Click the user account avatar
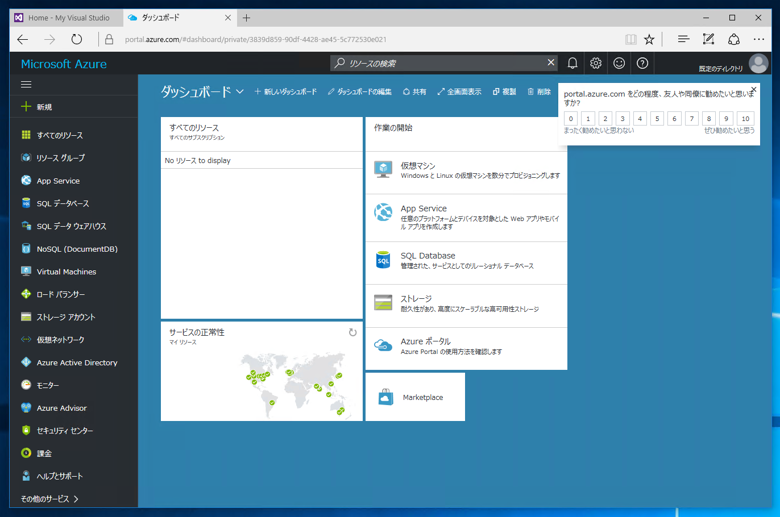 (758, 64)
